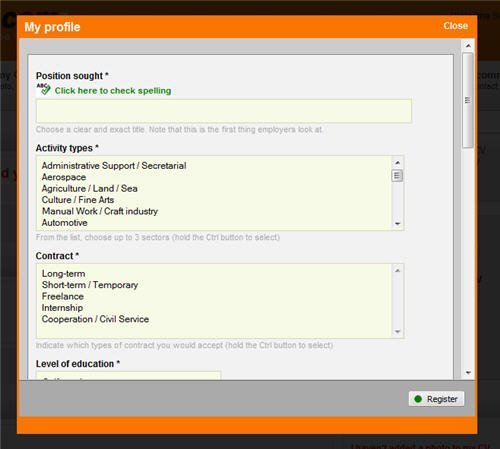Choose Culture / Fine Arts activity type
Viewport: 500px width, 449px height.
[x=78, y=200]
